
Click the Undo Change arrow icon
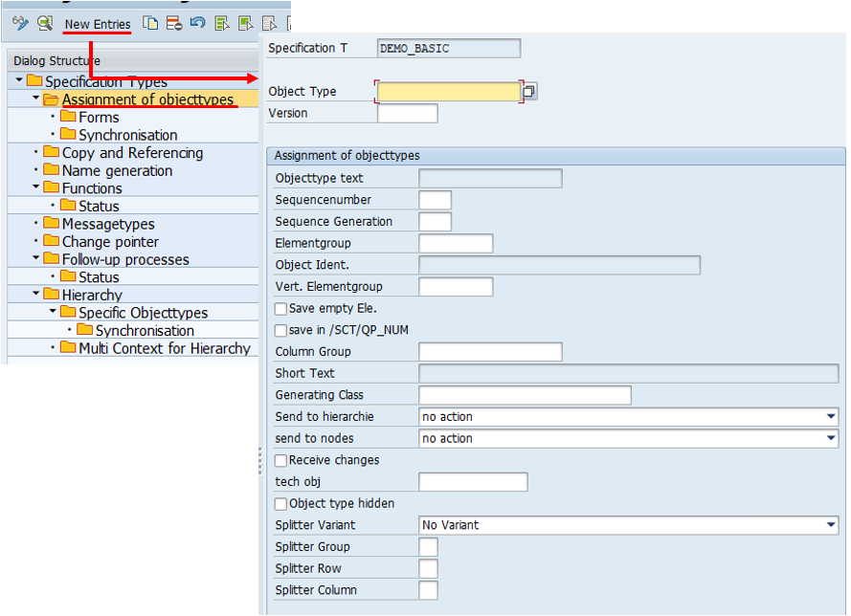(197, 23)
